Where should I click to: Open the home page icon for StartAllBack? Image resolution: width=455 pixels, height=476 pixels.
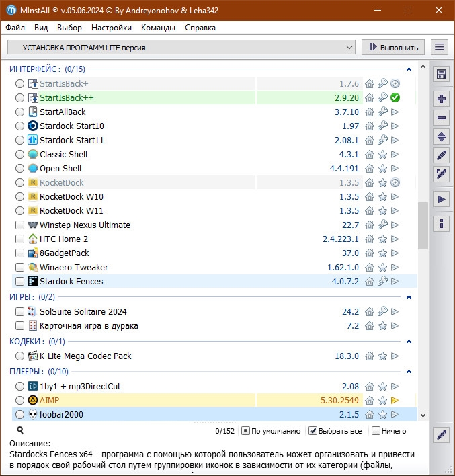point(370,112)
